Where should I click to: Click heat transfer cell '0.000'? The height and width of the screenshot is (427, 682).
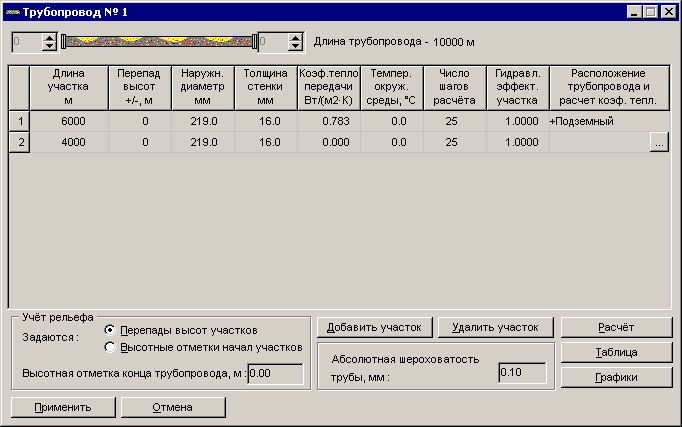[x=329, y=142]
